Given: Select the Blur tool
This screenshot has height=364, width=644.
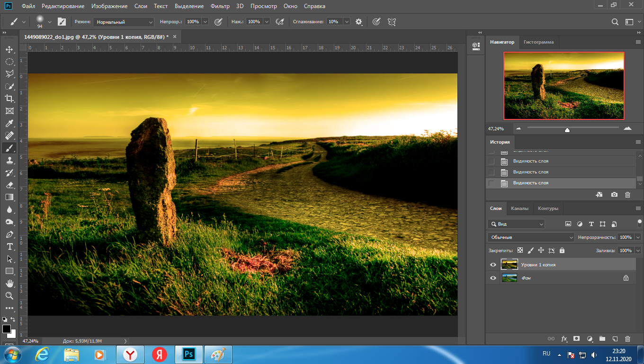Looking at the screenshot, I should (9, 209).
